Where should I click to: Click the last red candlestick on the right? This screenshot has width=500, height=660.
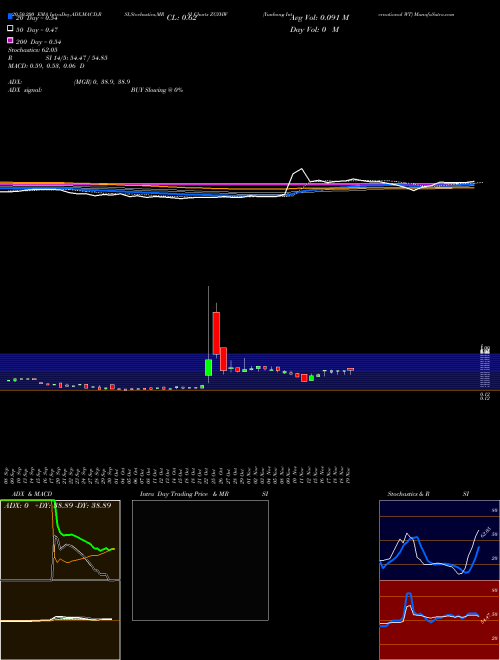[351, 369]
